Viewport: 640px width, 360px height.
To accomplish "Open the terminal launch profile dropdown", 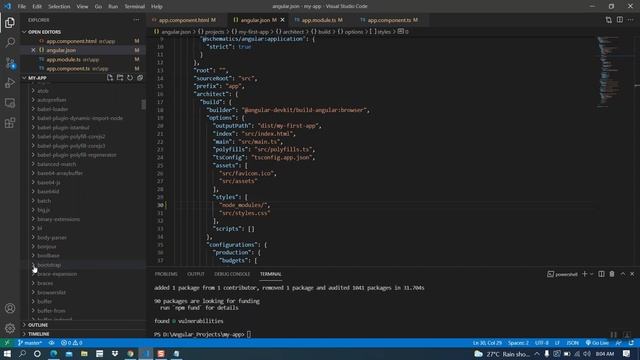I will 591,274.
